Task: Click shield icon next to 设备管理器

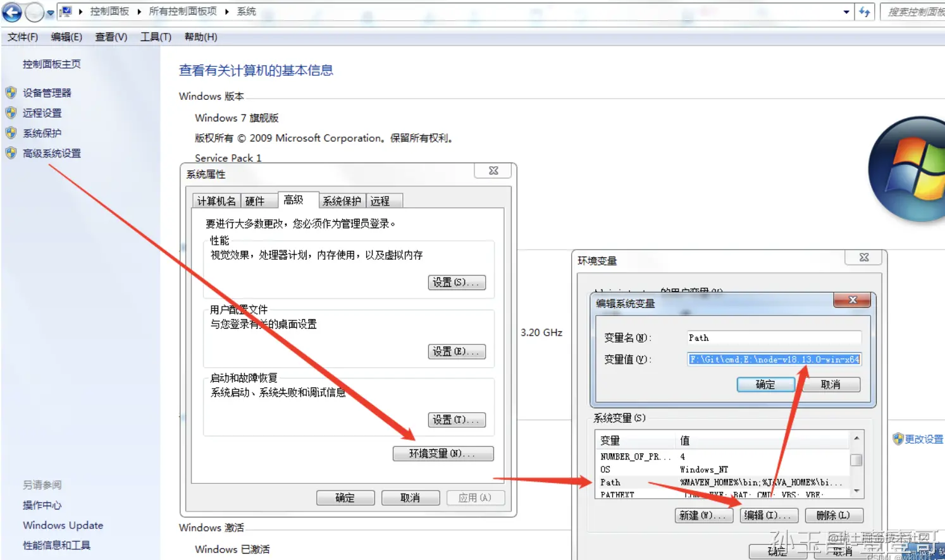Action: coord(11,93)
